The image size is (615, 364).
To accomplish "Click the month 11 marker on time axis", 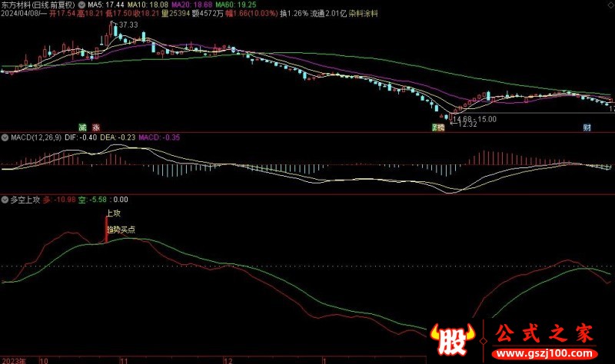I will tap(124, 360).
